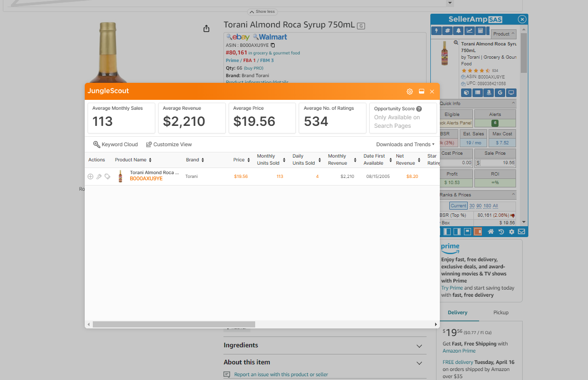Open SellerAmp alerts bell icon

pyautogui.click(x=458, y=31)
